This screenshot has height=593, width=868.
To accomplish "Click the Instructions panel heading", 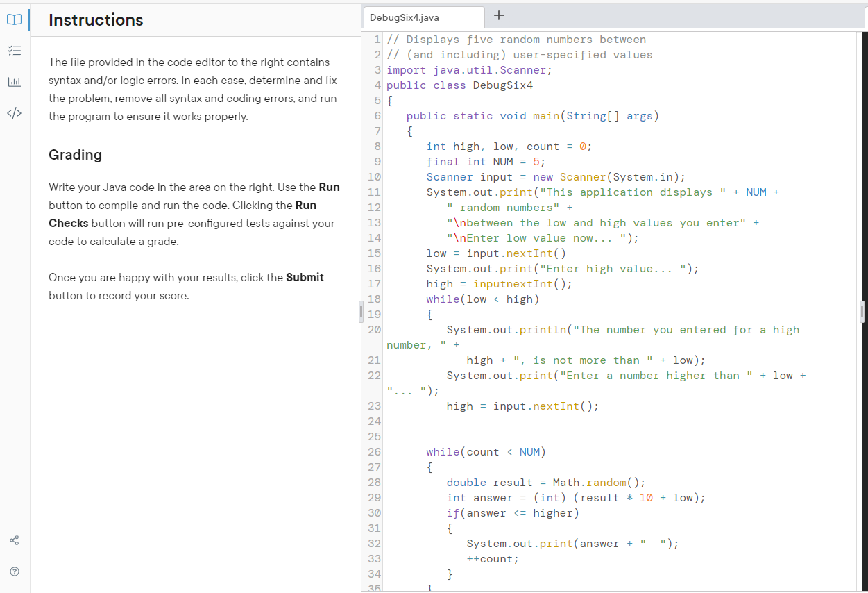I will (95, 21).
